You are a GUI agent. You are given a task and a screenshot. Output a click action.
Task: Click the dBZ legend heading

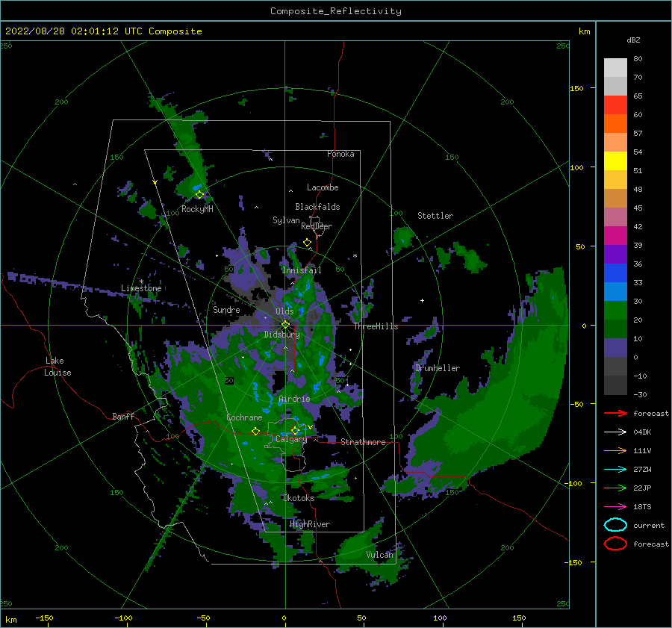click(x=633, y=40)
